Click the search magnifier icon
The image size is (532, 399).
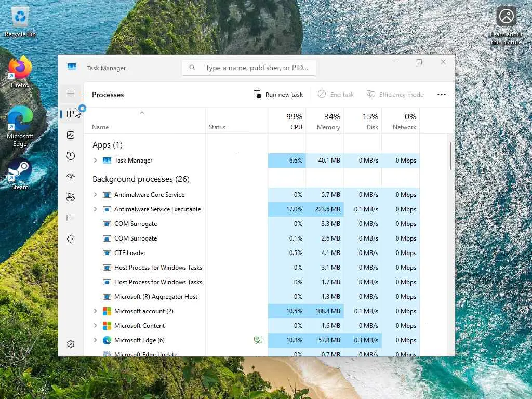click(192, 68)
